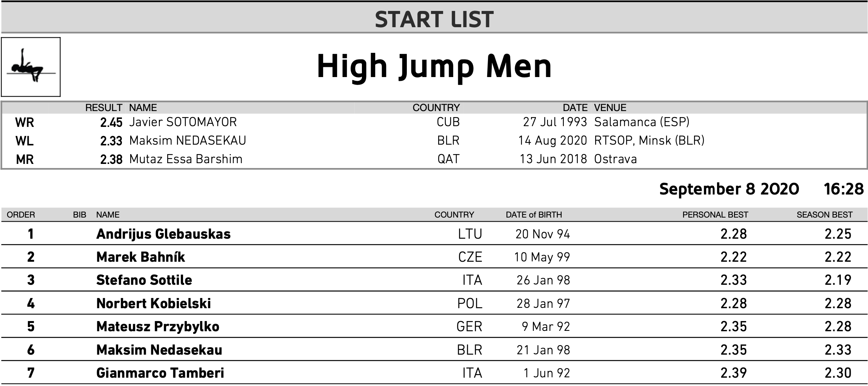Select the START LIST header banner

pyautogui.click(x=434, y=18)
